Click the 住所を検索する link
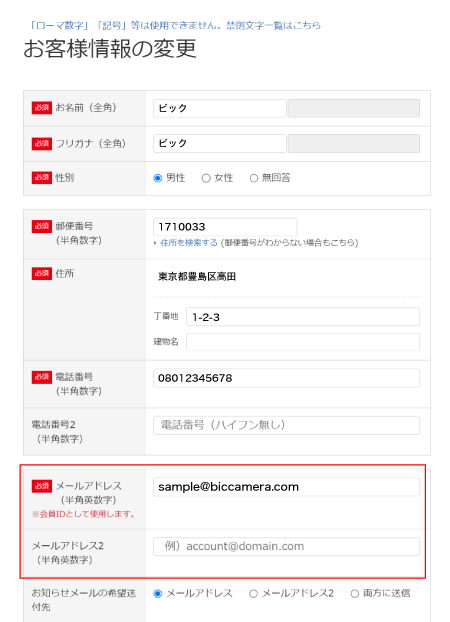This screenshot has height=622, width=450. coord(189,242)
